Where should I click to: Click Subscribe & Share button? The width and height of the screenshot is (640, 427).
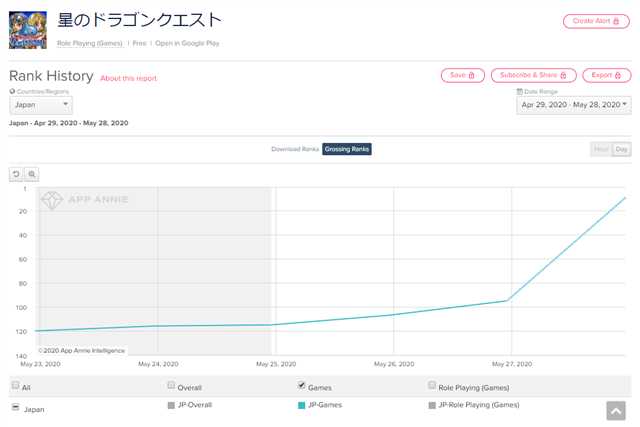[533, 75]
